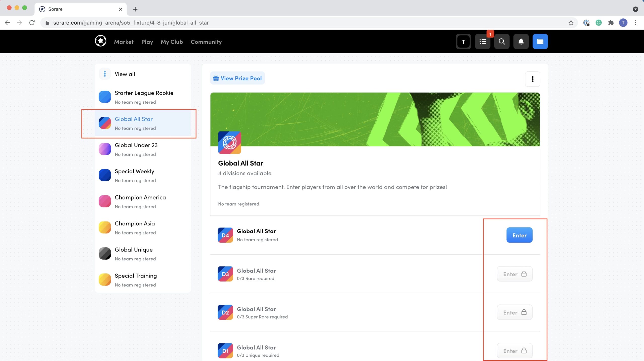This screenshot has height=361, width=644.
Task: Click the locked Enter button for D3 division
Action: pyautogui.click(x=515, y=274)
